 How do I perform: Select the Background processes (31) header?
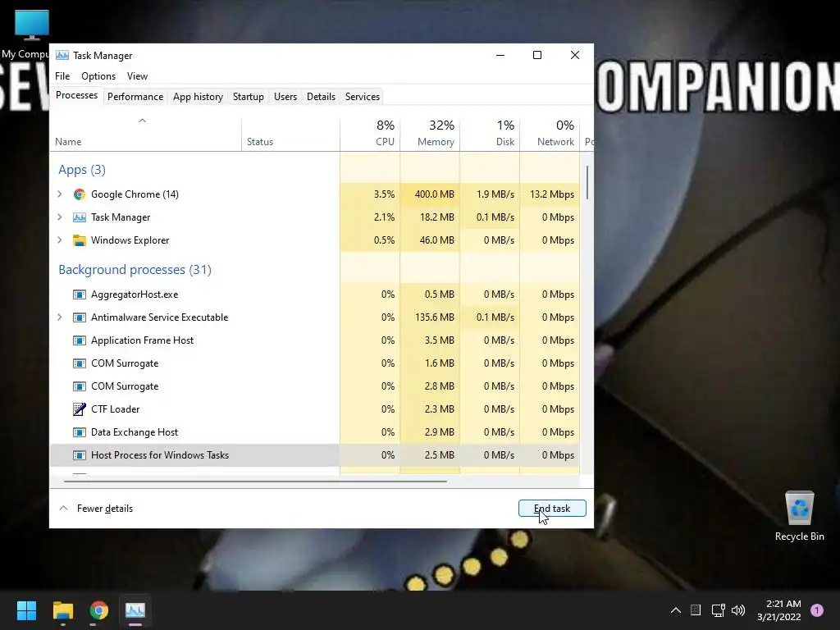pos(135,269)
